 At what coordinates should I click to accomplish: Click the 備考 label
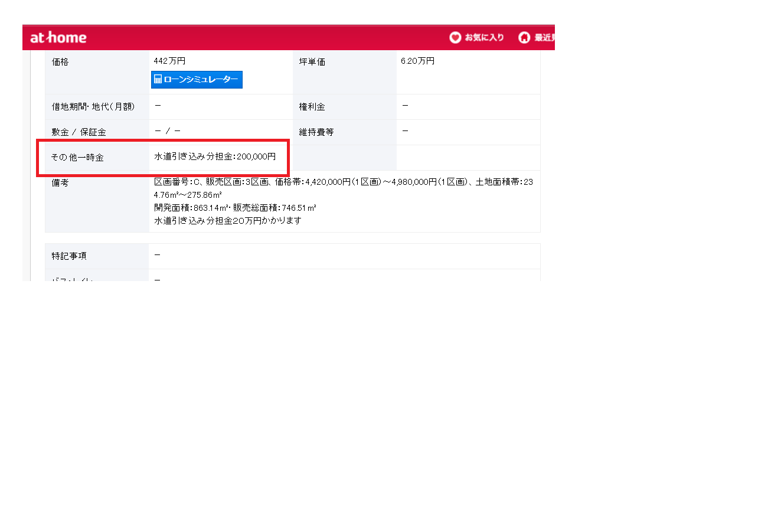pyautogui.click(x=60, y=183)
